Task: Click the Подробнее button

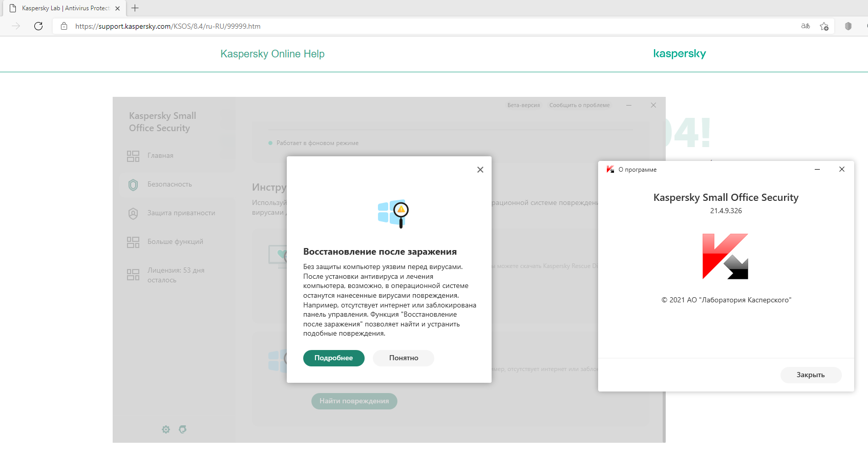Action: click(334, 358)
